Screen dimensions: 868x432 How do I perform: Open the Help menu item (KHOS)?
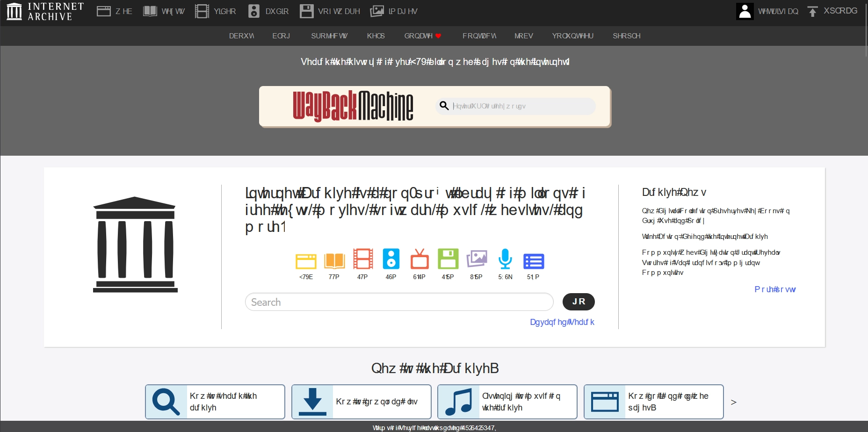[x=376, y=36]
